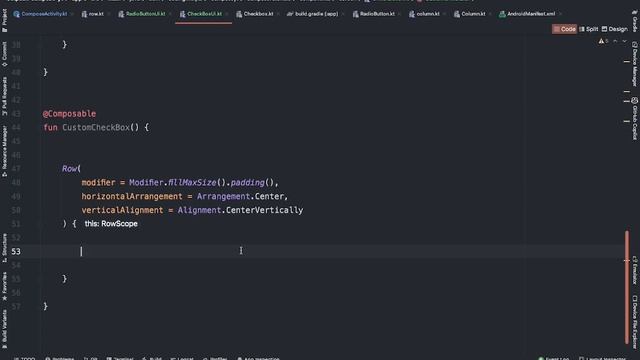This screenshot has height=360, width=640.
Task: Switch to the ComposeActivity.kt tab
Action: point(44,14)
